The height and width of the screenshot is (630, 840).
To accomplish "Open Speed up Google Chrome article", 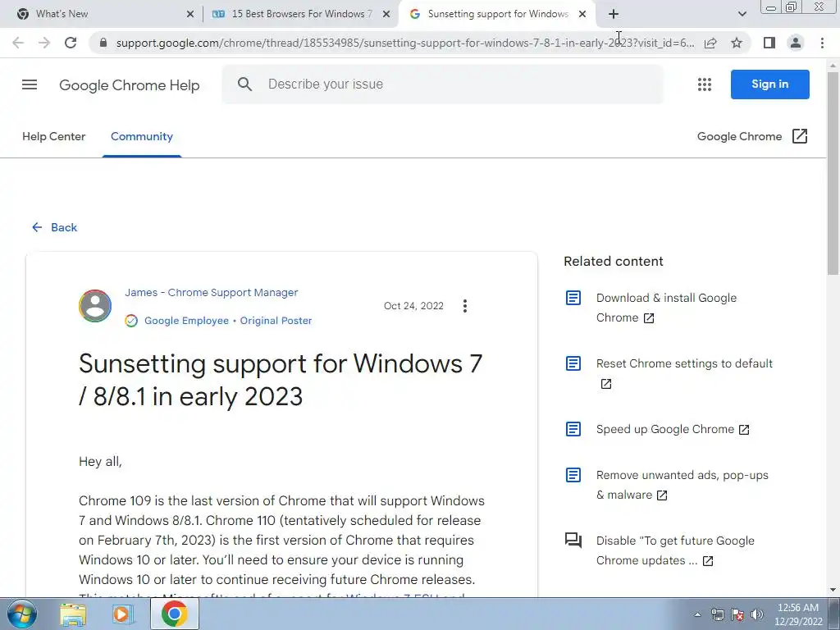I will click(x=673, y=429).
